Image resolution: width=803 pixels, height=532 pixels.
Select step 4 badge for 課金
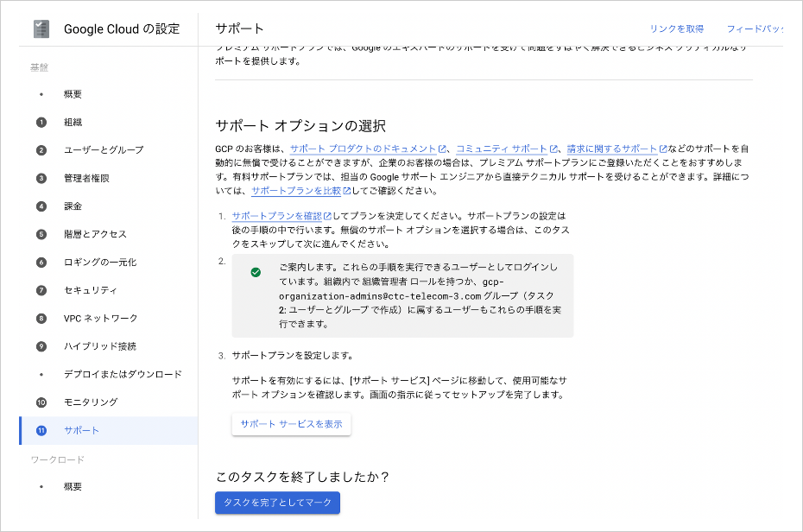pyautogui.click(x=41, y=206)
